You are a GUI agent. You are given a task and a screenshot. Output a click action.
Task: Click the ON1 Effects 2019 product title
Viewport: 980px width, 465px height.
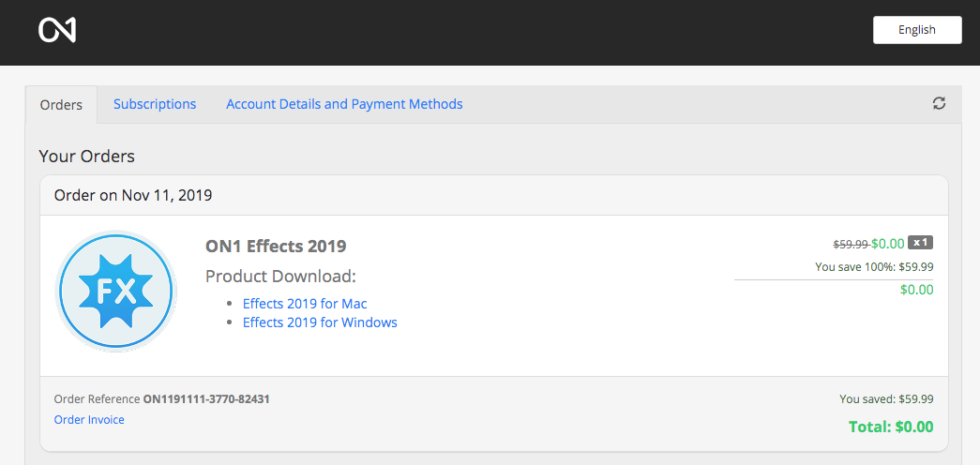tap(276, 247)
